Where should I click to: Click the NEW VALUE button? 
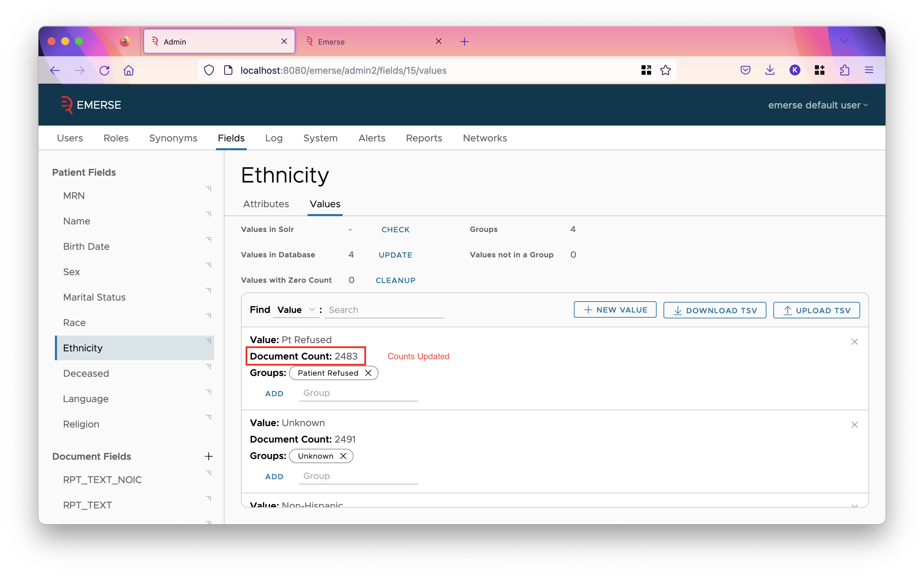pyautogui.click(x=615, y=309)
